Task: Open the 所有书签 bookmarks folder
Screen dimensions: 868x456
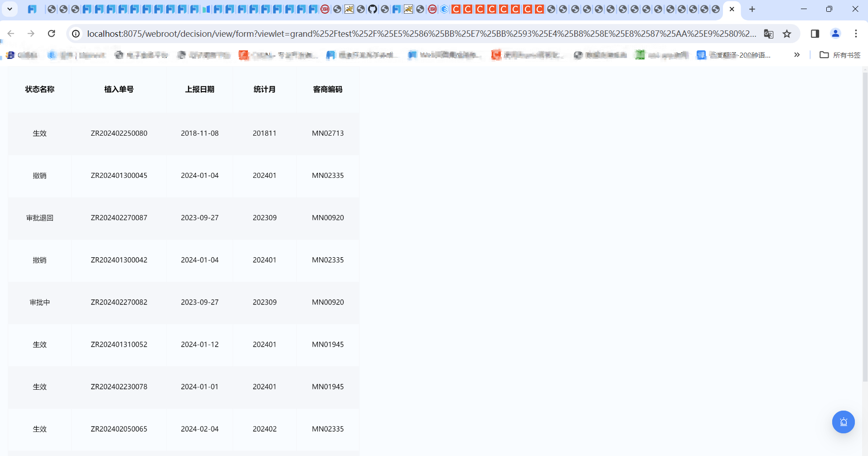Action: tap(840, 55)
